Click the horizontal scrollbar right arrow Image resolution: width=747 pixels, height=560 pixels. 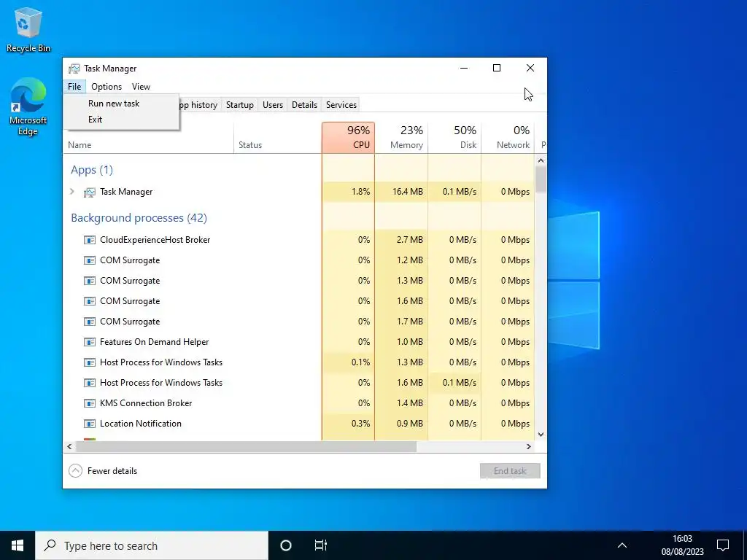[529, 447]
